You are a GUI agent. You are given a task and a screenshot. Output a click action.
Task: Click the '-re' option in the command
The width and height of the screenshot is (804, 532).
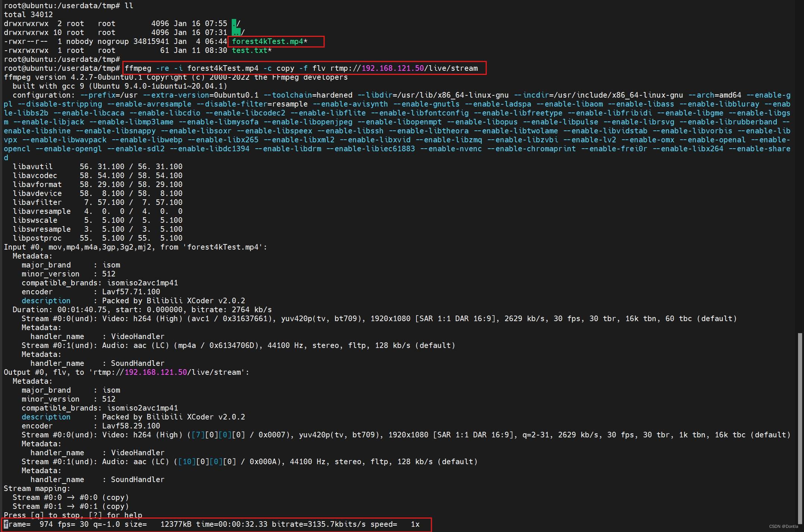(162, 68)
